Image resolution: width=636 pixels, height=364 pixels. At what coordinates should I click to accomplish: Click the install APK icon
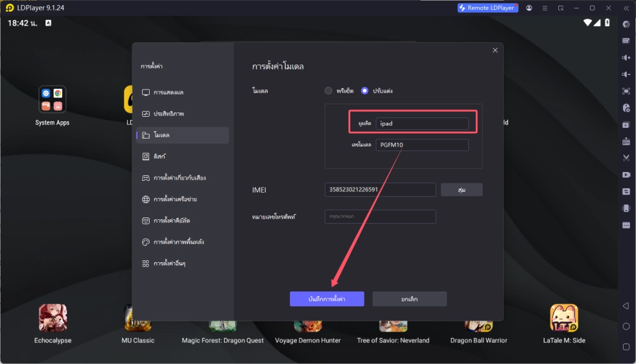point(626,141)
